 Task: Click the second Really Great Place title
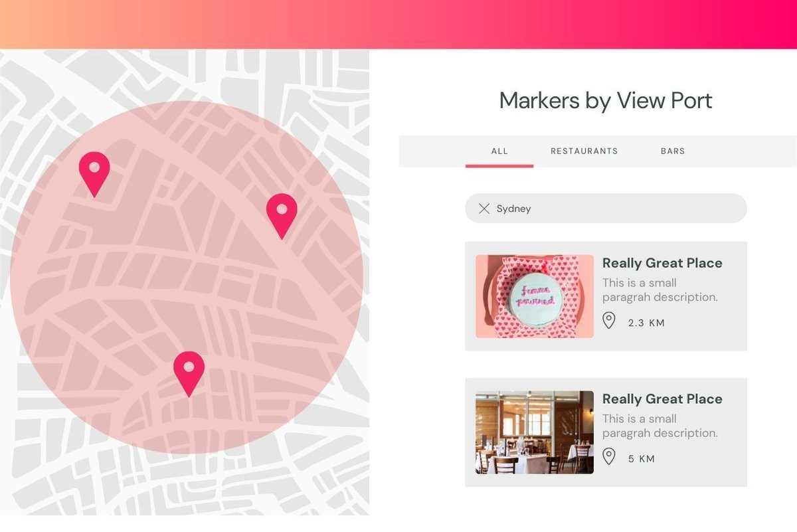662,399
